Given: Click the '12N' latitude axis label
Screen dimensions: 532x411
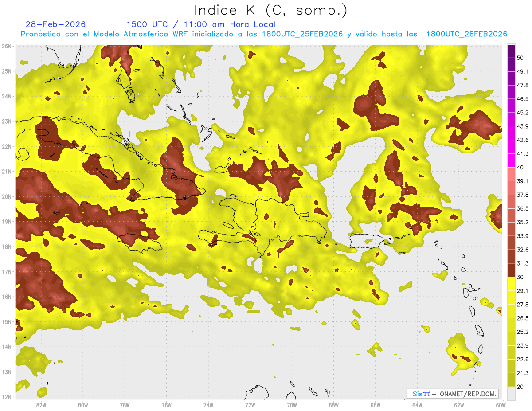Looking at the screenshot, I should pos(7,397).
